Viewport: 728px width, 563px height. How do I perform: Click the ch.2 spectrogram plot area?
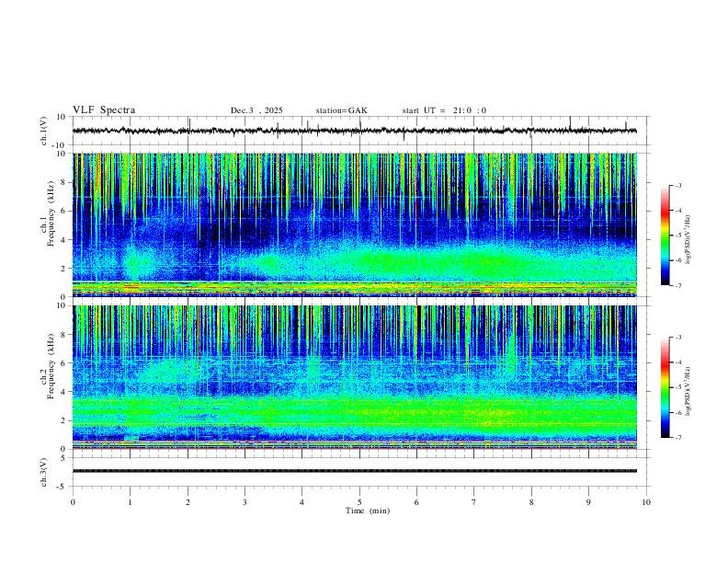355,377
